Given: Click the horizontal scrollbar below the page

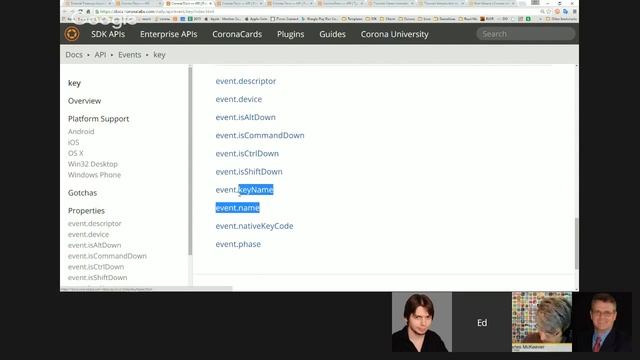Looking at the screenshot, I should [x=147, y=289].
